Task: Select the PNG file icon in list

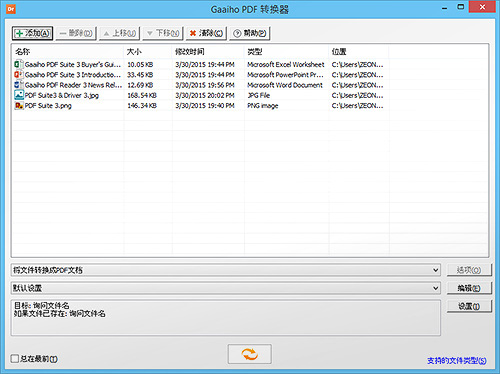Action: pyautogui.click(x=19, y=105)
